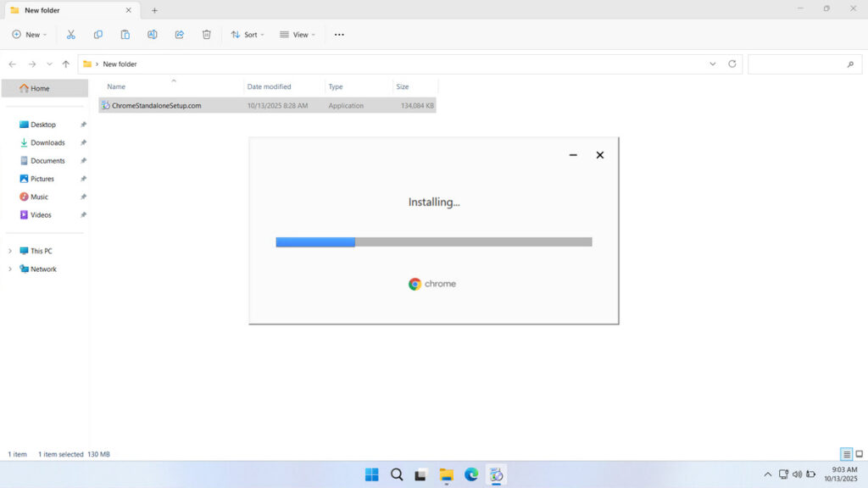
Task: Select the ChromeStandaloneSetup.com file
Action: [156, 106]
